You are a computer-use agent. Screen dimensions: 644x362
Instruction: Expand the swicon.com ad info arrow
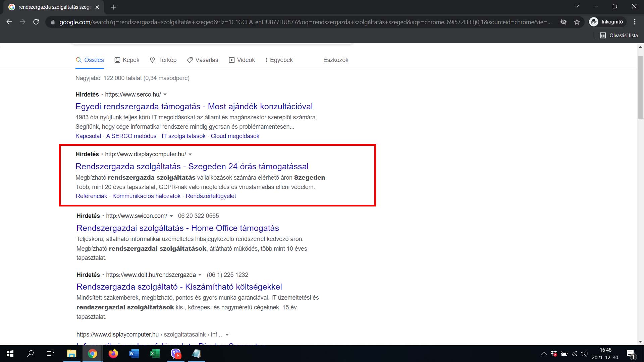pos(171,216)
